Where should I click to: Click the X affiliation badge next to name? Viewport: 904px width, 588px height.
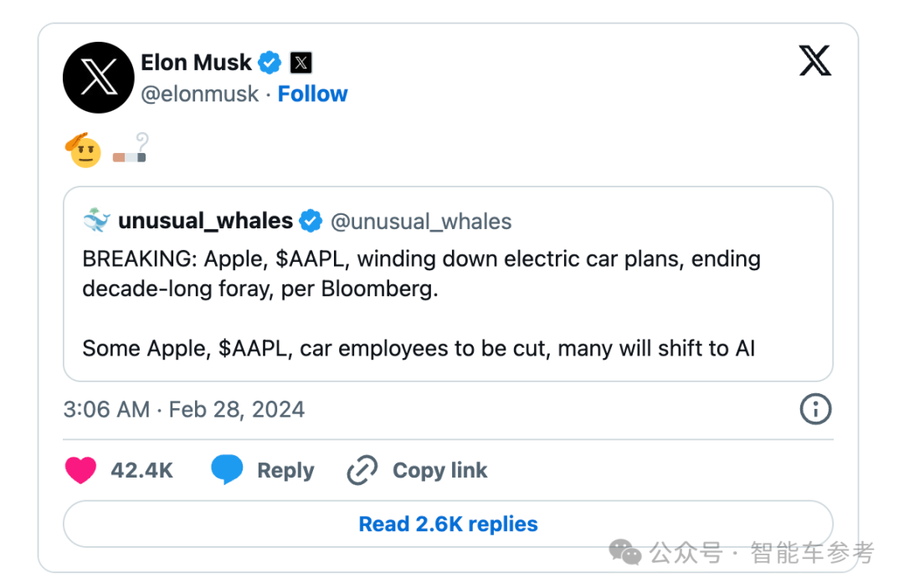point(300,63)
